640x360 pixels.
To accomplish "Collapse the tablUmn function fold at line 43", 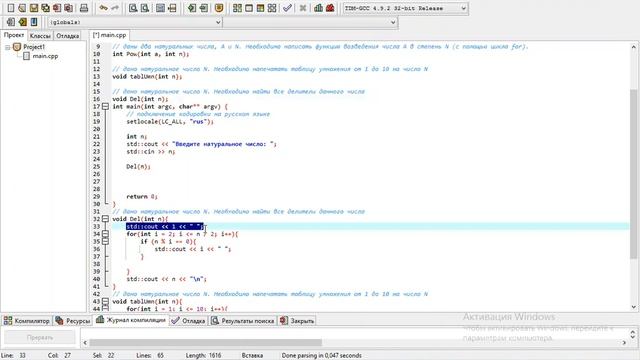I will [x=105, y=302].
